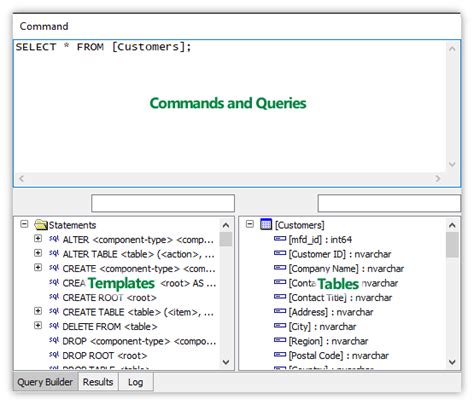Click field icon beside [Address]

coord(280,311)
